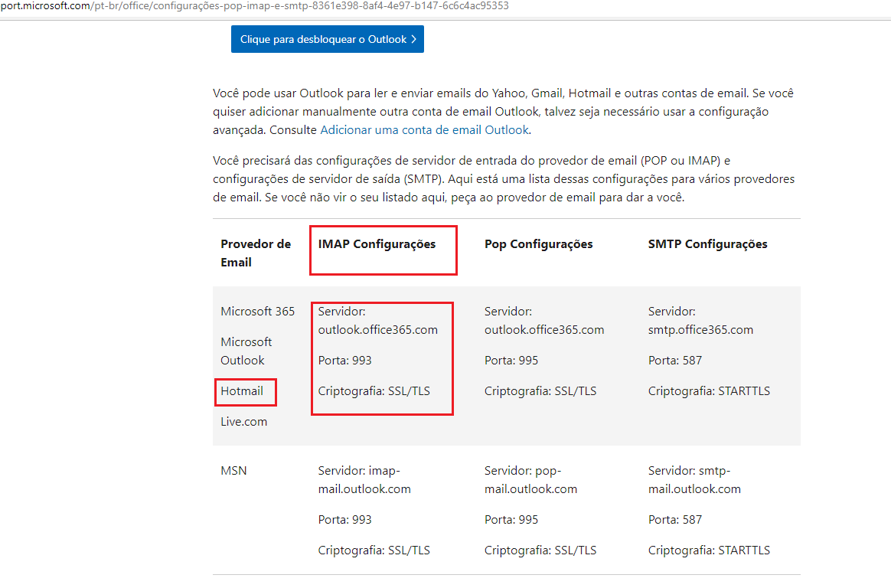Image resolution: width=891 pixels, height=588 pixels.
Task: Click 'Porta: 995' in the MSN row
Action: (511, 520)
